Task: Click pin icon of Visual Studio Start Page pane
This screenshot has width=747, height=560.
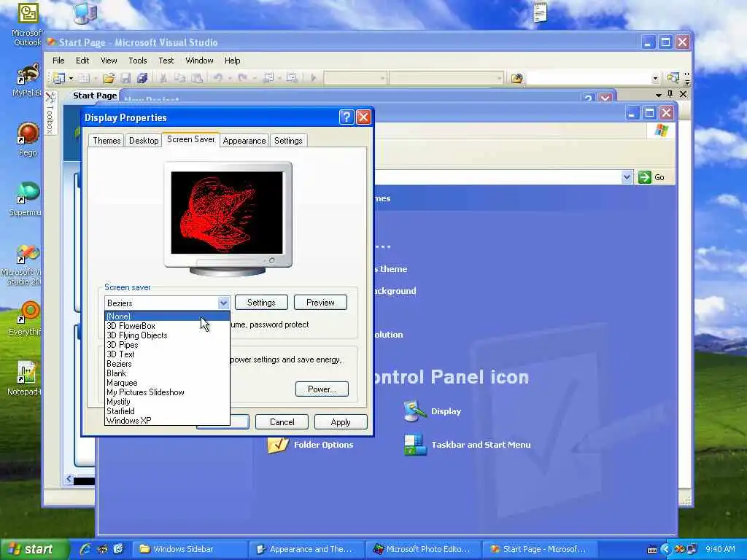Action: (x=670, y=94)
